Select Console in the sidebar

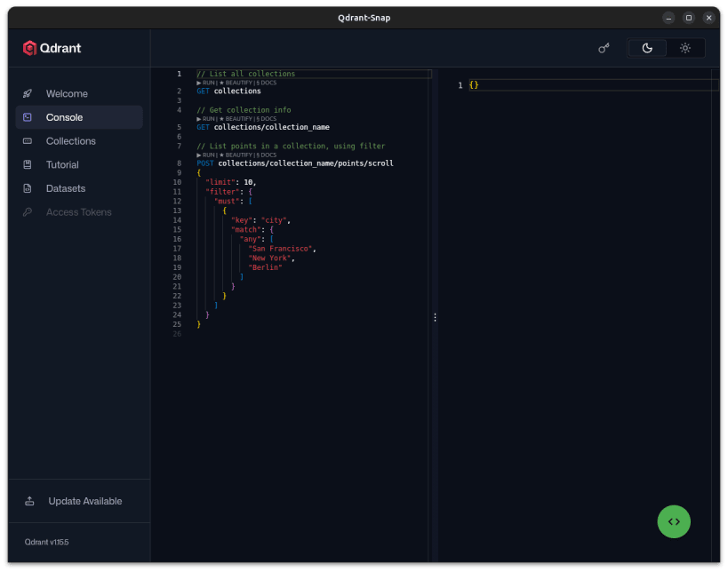[x=79, y=117]
